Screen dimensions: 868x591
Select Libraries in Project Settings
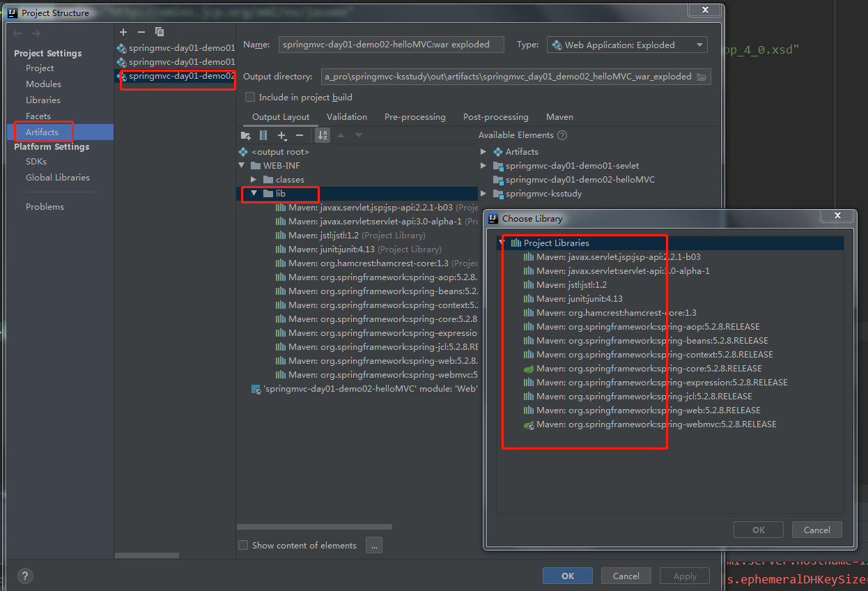point(43,100)
